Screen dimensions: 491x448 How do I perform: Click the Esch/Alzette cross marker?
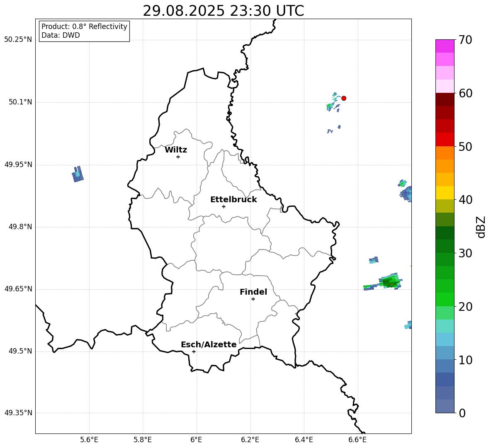click(x=194, y=351)
